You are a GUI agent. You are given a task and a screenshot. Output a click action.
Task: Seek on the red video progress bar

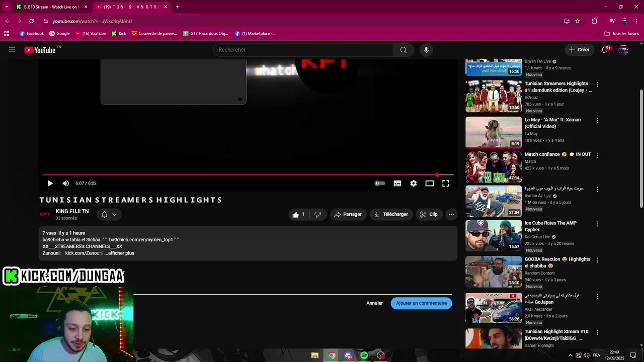tap(248, 175)
